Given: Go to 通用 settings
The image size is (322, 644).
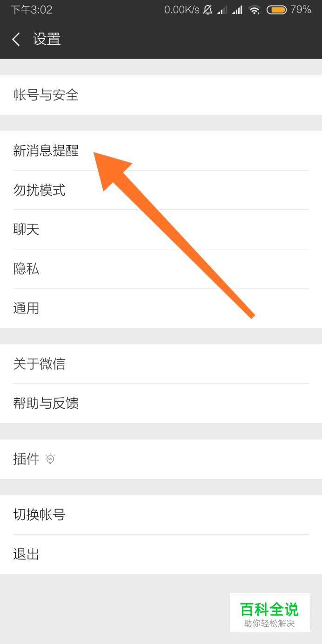Looking at the screenshot, I should [161, 308].
